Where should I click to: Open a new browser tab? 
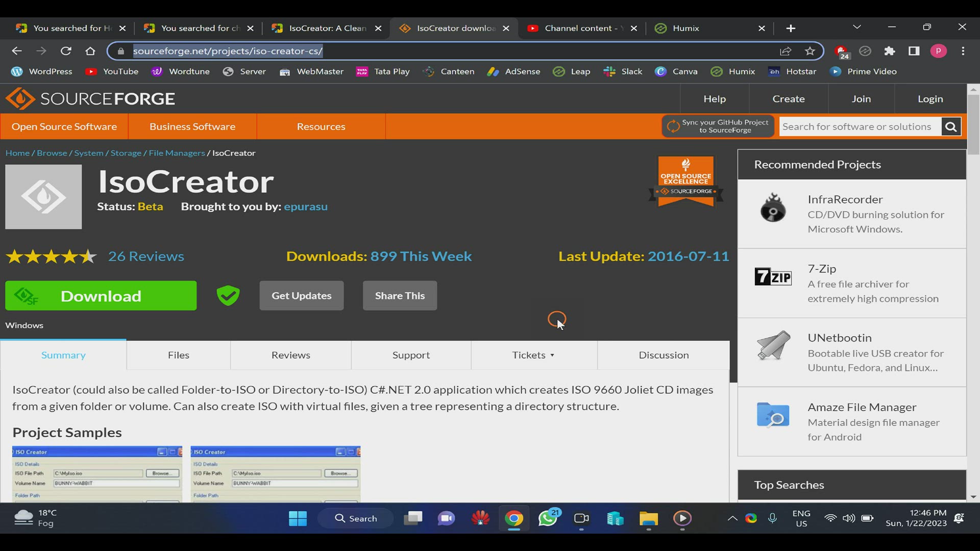(791, 29)
